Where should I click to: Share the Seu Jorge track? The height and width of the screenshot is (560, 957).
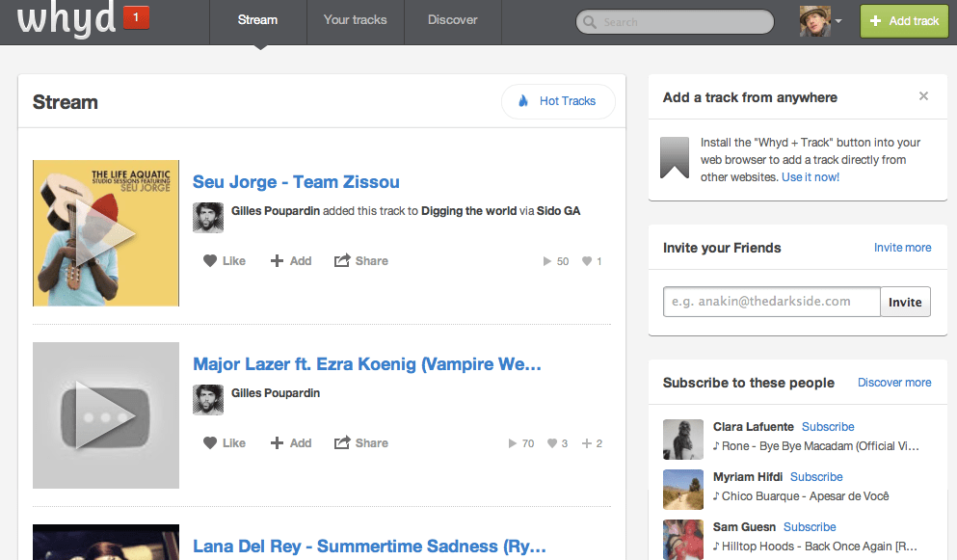(x=361, y=261)
